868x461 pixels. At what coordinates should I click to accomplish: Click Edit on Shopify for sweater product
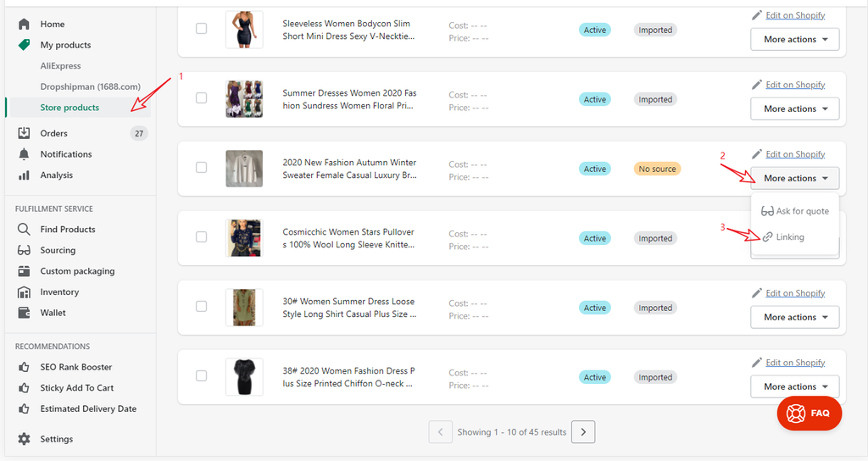coord(794,154)
